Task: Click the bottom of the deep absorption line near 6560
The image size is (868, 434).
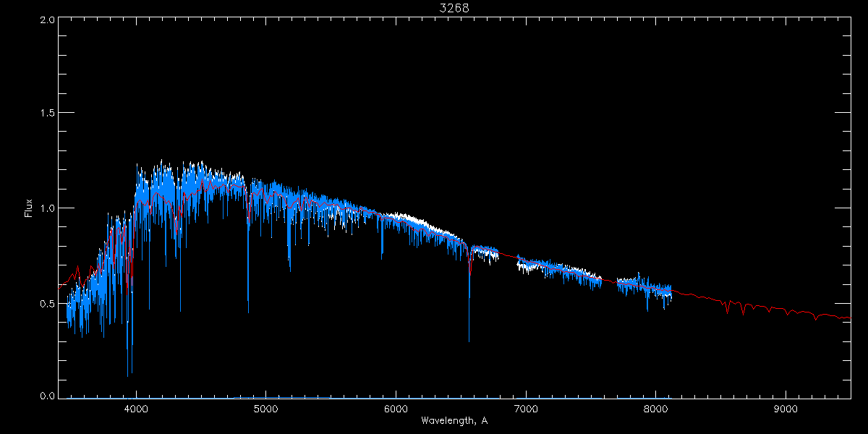Action: pyautogui.click(x=469, y=340)
